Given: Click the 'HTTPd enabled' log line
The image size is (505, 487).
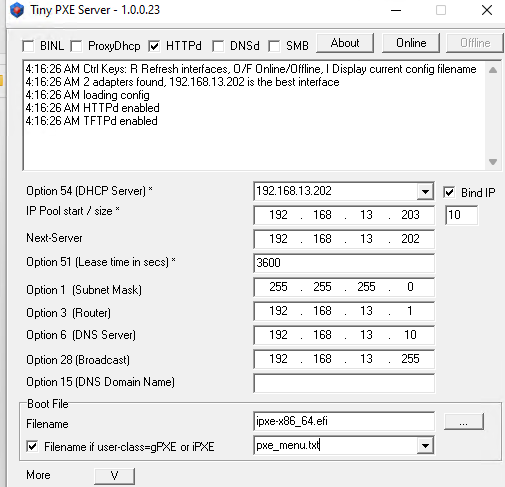Looking at the screenshot, I should point(92,108).
